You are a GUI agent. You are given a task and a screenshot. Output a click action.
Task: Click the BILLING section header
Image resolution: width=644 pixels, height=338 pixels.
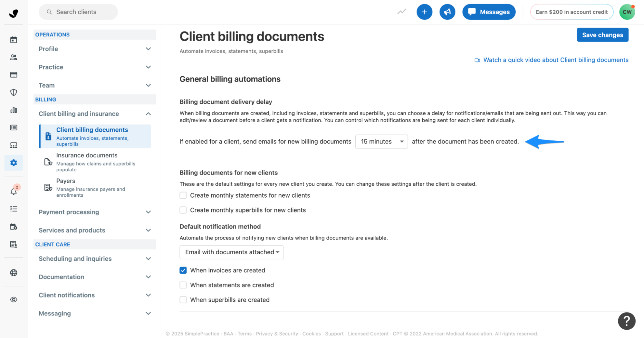[x=95, y=99]
